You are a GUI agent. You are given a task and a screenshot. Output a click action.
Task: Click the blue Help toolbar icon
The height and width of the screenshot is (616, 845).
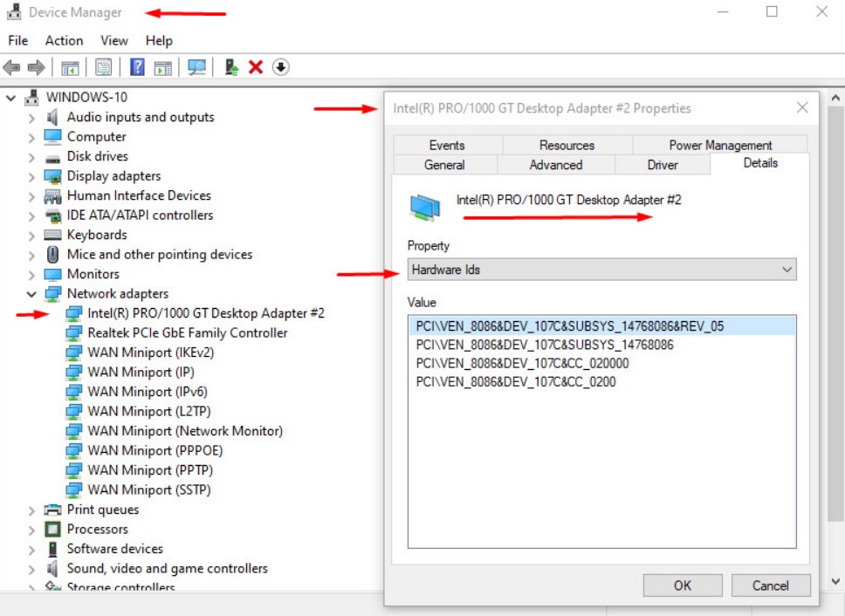pos(137,67)
